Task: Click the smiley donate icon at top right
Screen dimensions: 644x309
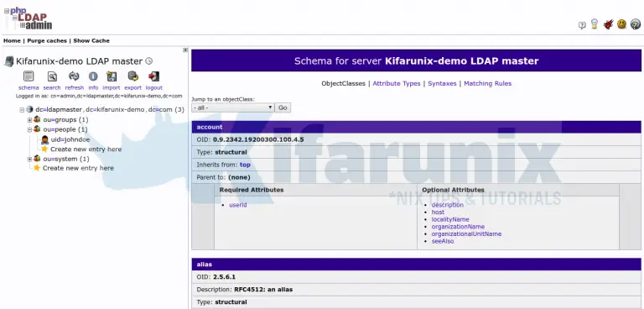Action: (622, 24)
